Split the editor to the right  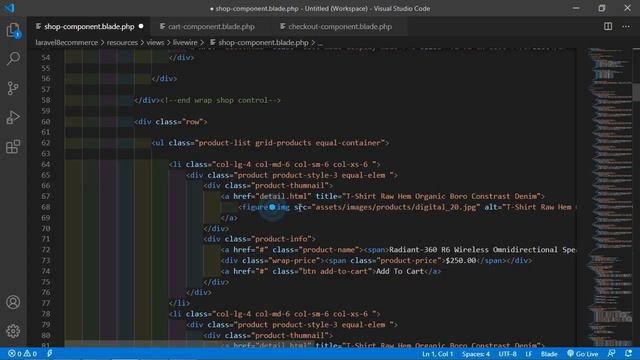click(x=608, y=27)
